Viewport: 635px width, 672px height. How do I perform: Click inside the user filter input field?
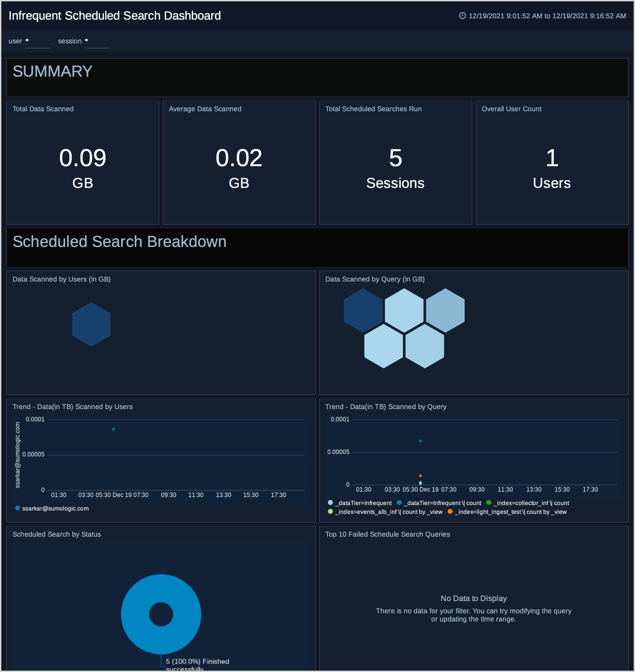click(38, 42)
